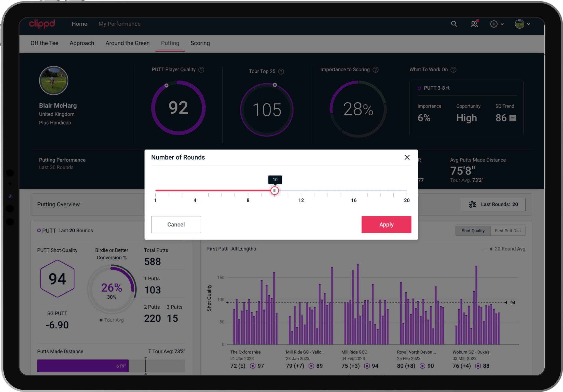Open the Last Rounds: 20 filter
The height and width of the screenshot is (392, 563).
tap(493, 205)
